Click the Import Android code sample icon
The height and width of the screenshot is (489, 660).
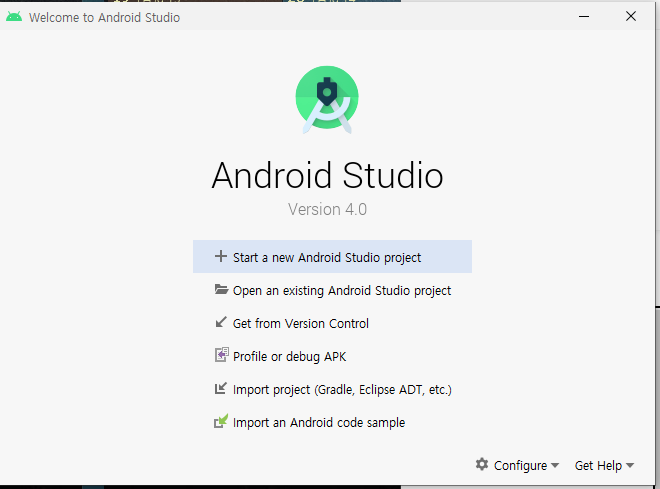coord(221,421)
